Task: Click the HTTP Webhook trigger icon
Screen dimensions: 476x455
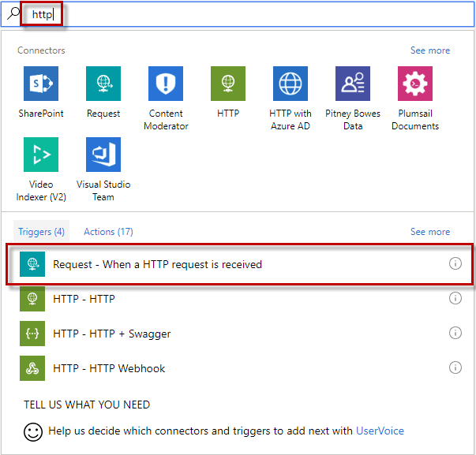Action: point(32,368)
